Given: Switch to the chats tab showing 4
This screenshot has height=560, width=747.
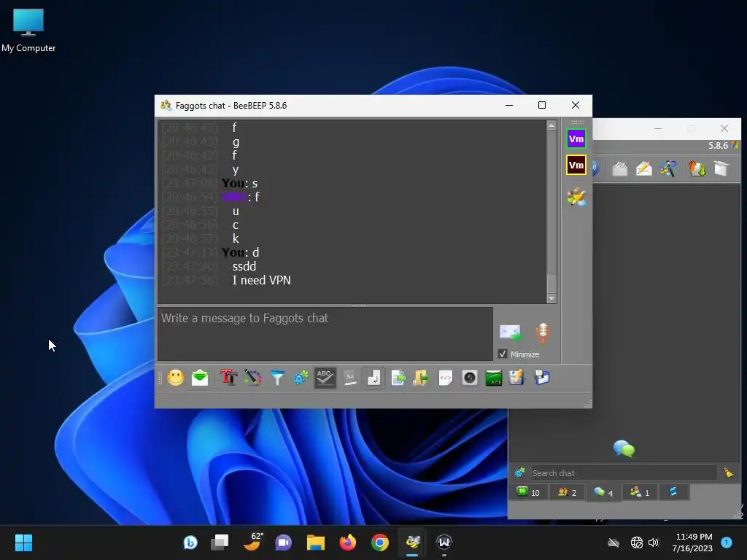Looking at the screenshot, I should [x=603, y=492].
